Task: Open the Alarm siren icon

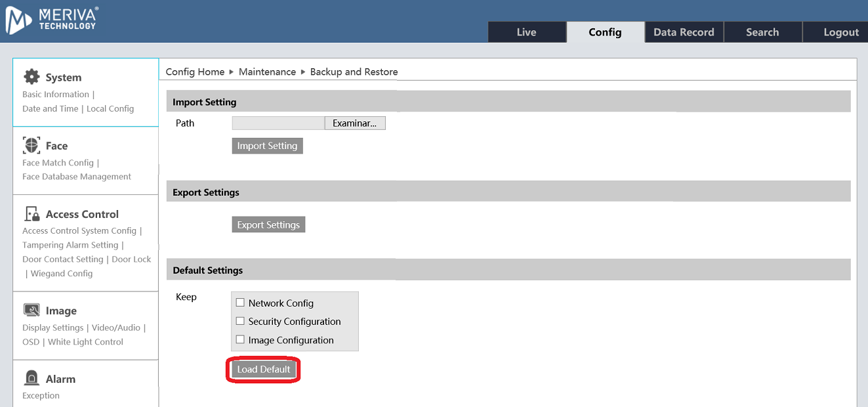Action: pos(31,379)
